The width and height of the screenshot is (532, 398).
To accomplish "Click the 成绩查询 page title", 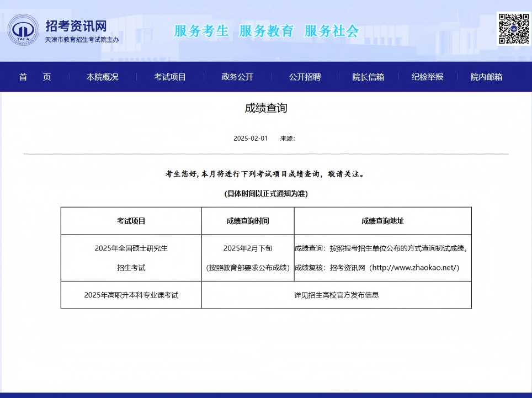I will (265, 109).
